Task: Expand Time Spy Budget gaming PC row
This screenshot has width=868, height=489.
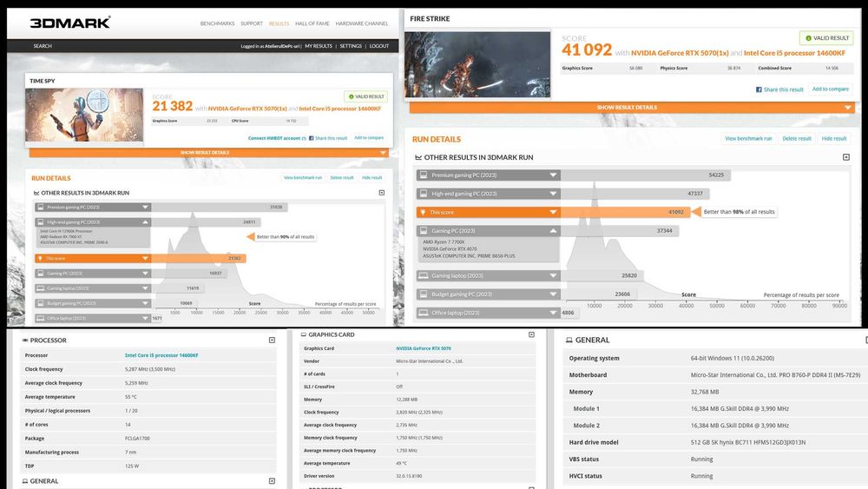Action: coord(145,303)
